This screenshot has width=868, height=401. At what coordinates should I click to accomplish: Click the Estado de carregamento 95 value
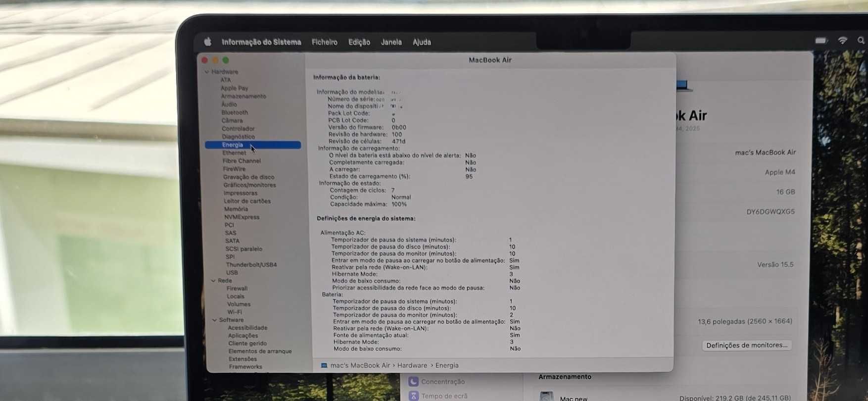pos(469,176)
